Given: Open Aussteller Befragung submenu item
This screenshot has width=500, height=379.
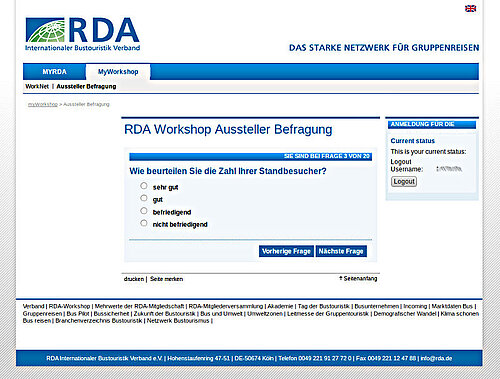Looking at the screenshot, I should tap(86, 86).
